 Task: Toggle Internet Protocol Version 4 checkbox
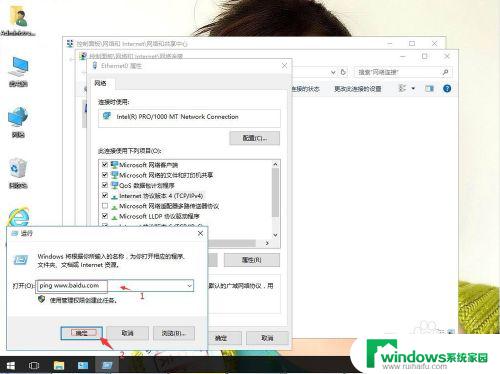105,195
